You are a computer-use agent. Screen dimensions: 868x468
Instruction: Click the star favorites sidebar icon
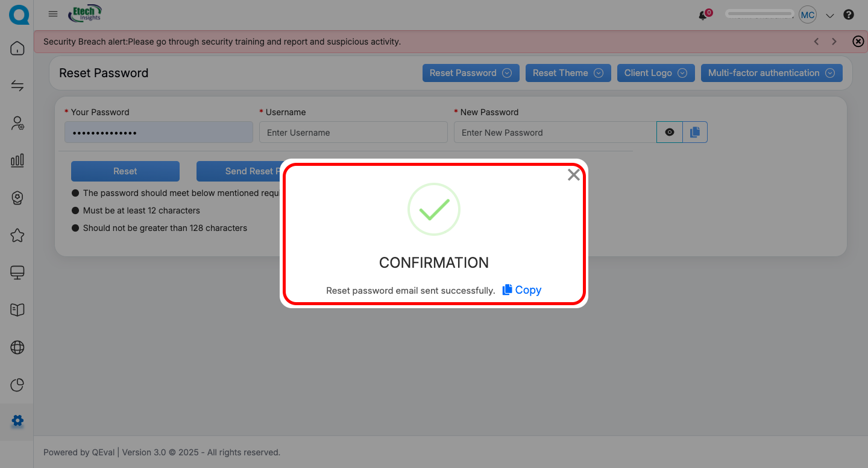[17, 235]
